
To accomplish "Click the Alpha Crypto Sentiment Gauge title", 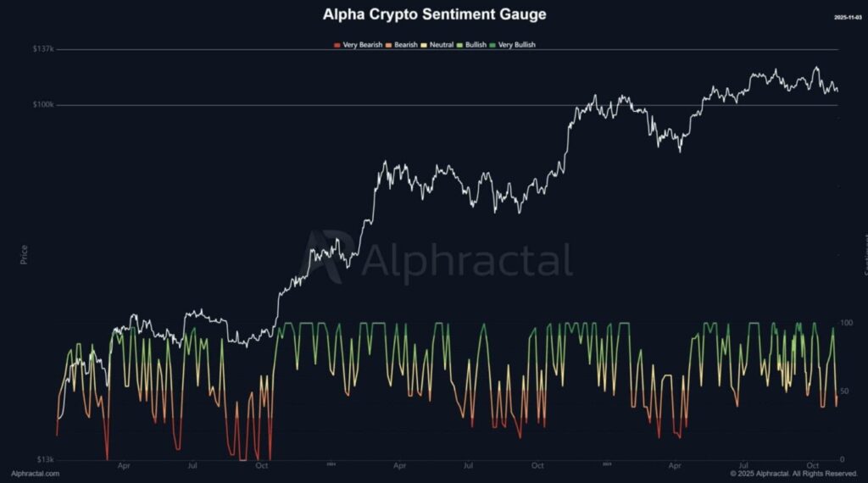I will (x=434, y=14).
